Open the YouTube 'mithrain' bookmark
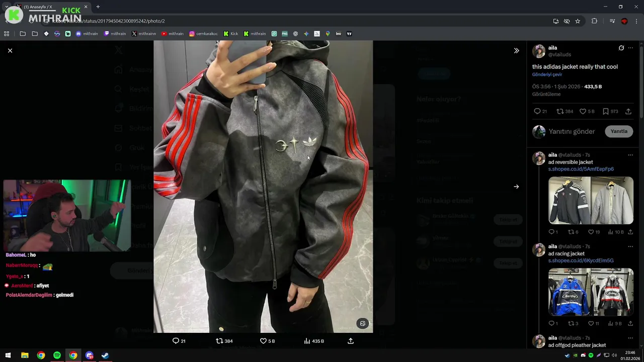This screenshot has height=362, width=644. pyautogui.click(x=173, y=34)
